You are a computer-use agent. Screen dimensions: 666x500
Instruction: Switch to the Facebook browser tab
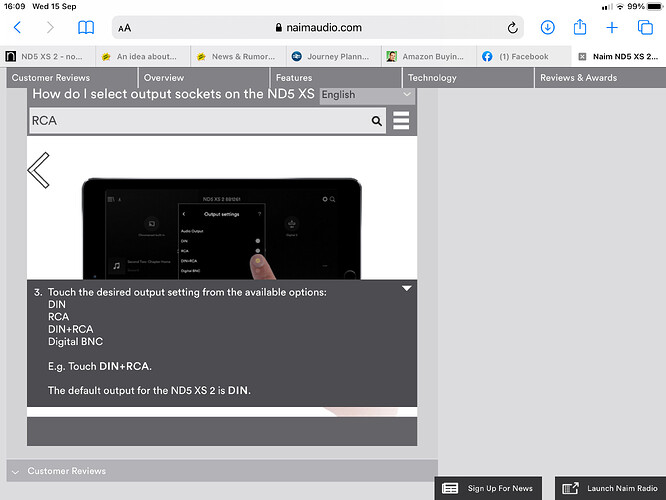tap(520, 57)
